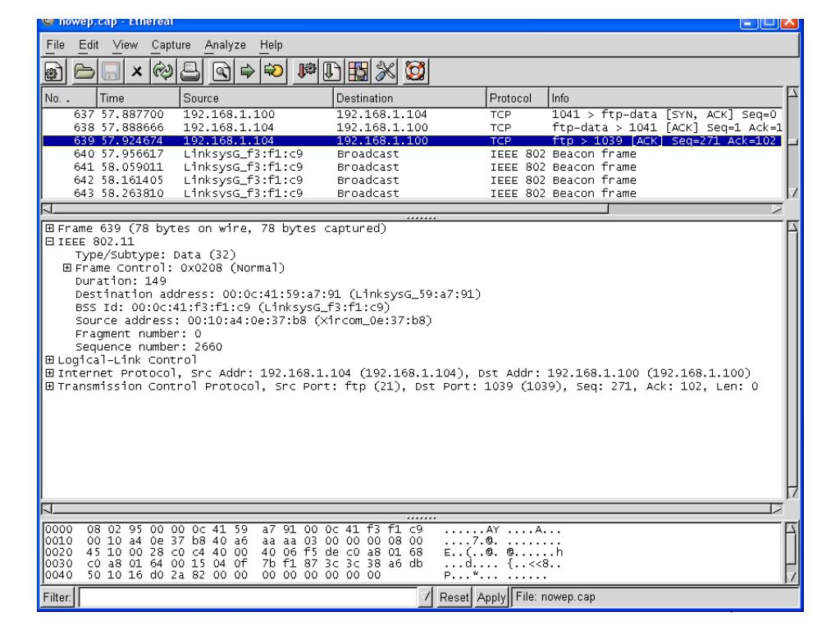Click the capture start icon in the toolbar

tap(53, 72)
